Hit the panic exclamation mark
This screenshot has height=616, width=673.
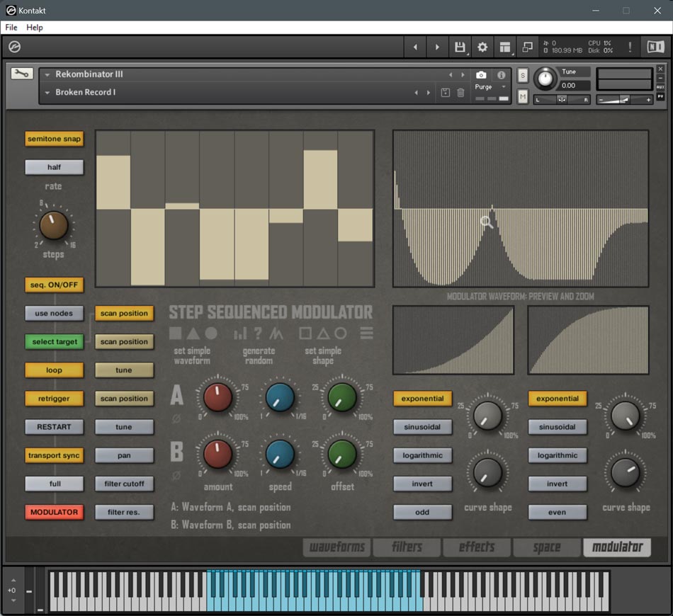click(x=630, y=47)
